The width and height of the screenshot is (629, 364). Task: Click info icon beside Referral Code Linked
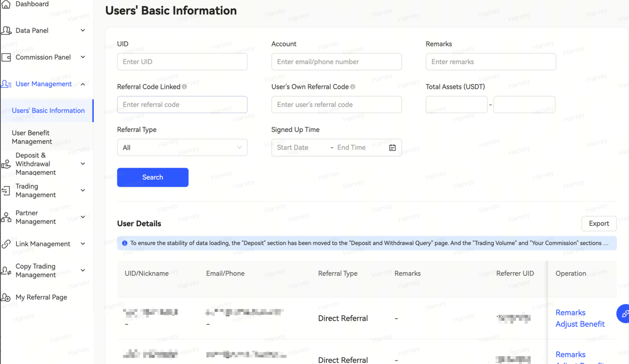[184, 87]
